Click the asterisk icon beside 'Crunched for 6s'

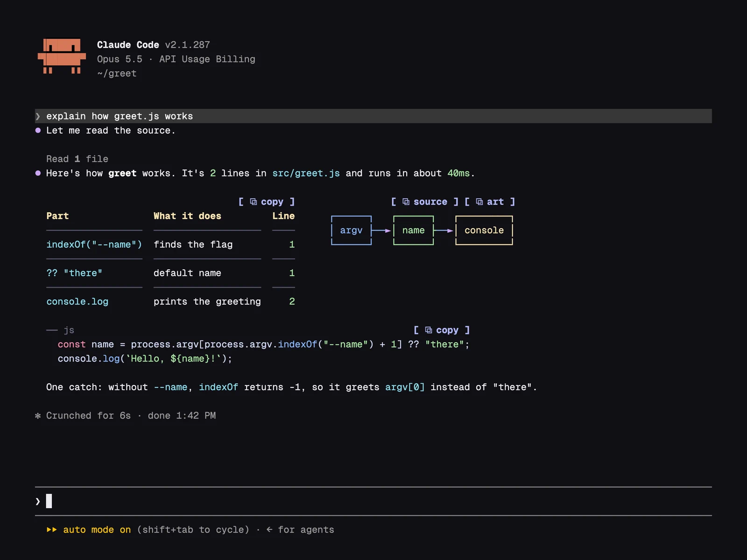(38, 415)
